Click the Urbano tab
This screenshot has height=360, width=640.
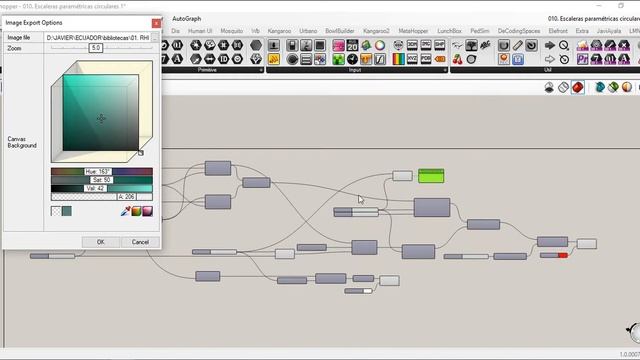tap(308, 31)
